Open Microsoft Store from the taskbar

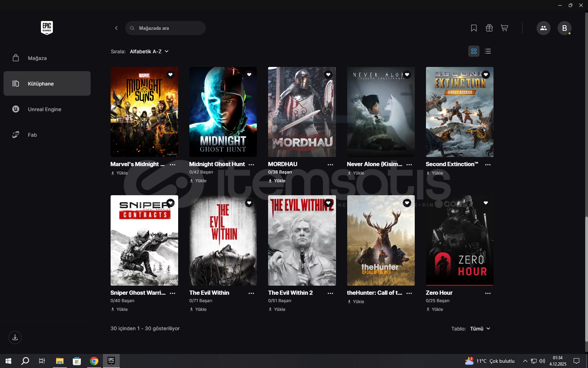(77, 361)
